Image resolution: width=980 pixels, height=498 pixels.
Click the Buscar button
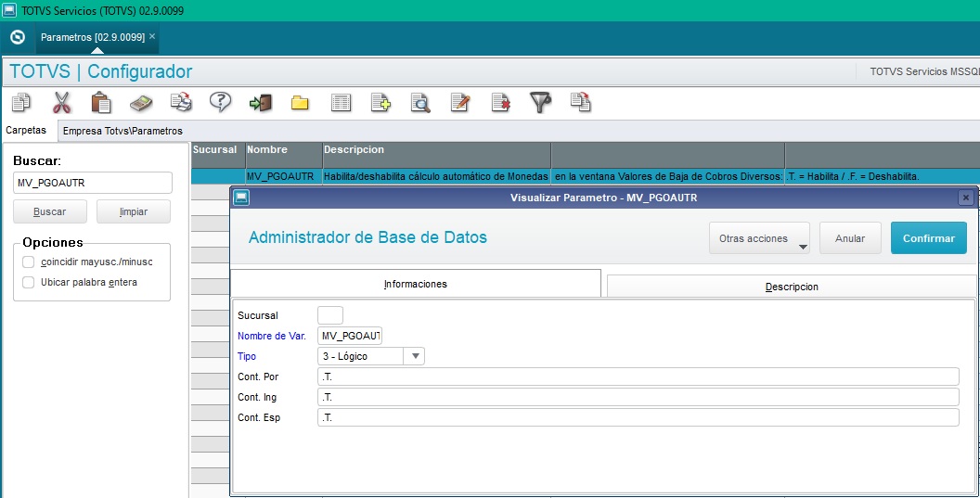[50, 211]
